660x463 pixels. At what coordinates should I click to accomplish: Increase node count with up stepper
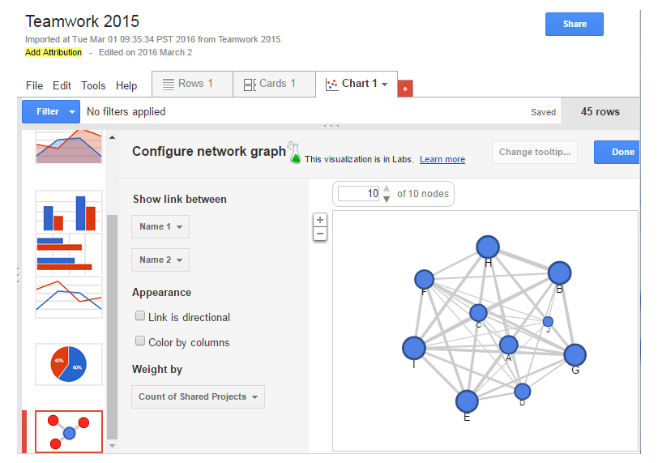coord(386,189)
